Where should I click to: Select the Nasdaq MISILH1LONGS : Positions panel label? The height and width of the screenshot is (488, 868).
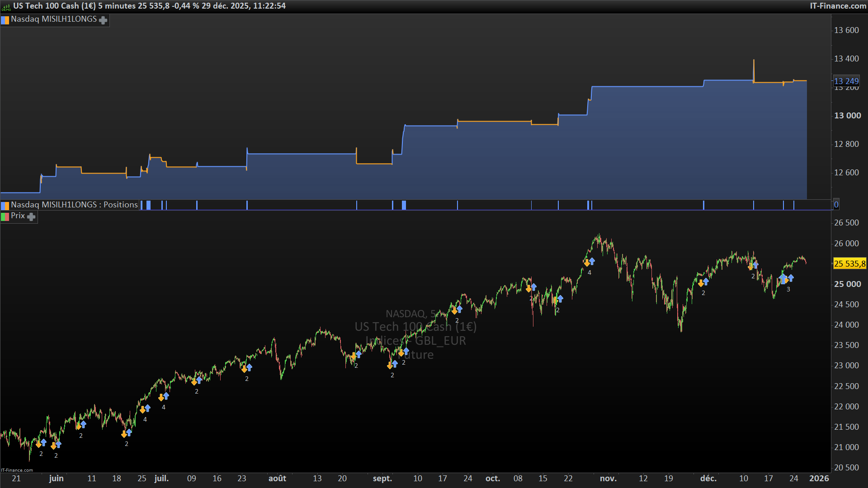[74, 205]
